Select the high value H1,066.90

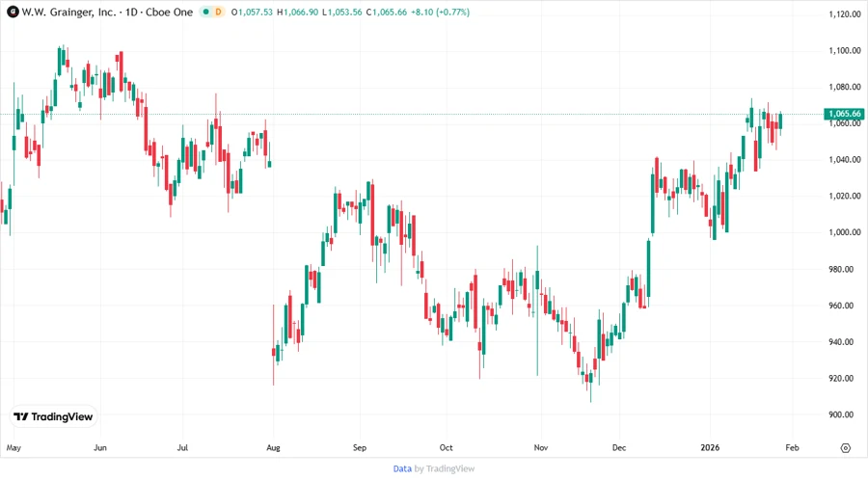(297, 12)
